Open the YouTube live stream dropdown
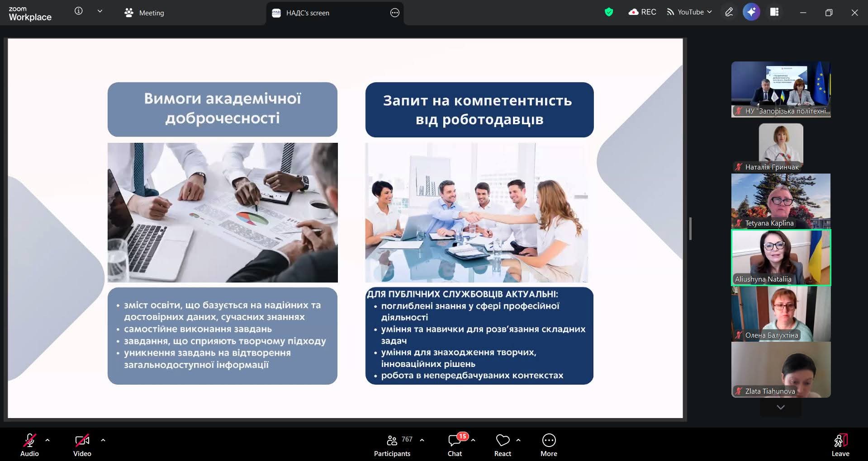This screenshot has width=868, height=461. pos(689,12)
